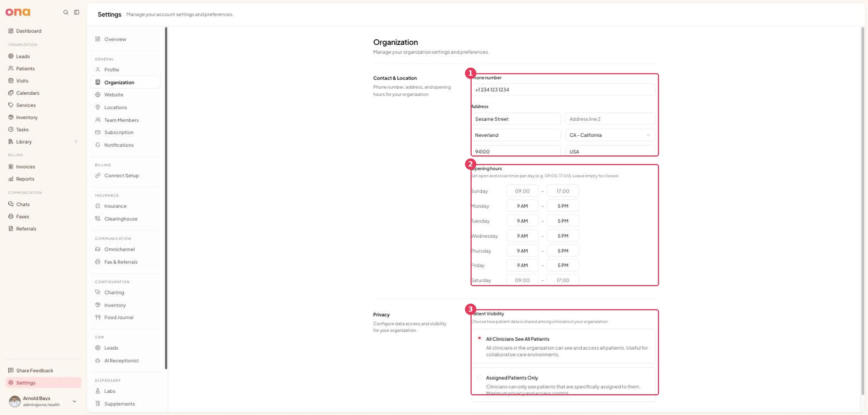The width and height of the screenshot is (868, 415).
Task: Click the phone number input field
Action: point(563,90)
